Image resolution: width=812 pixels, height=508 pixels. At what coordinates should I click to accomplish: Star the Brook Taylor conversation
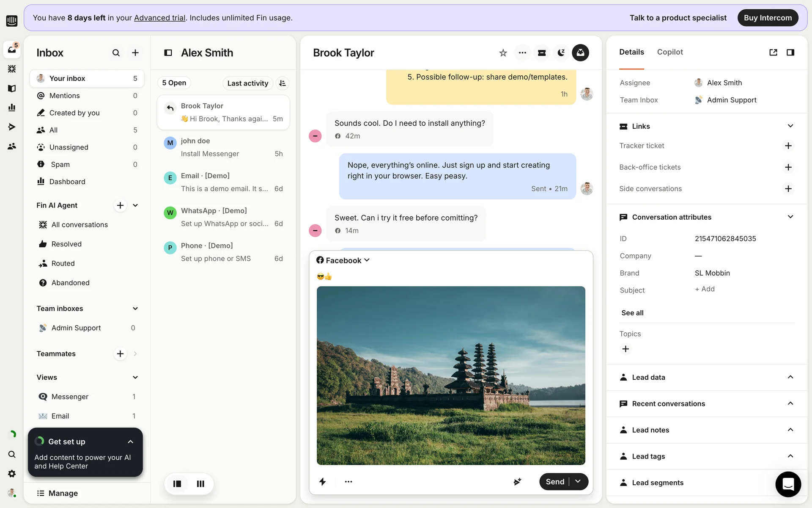(503, 53)
